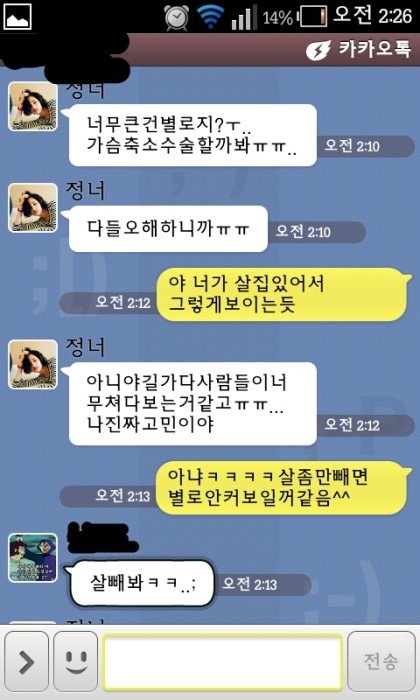
Task: Tap the 나진짜고민이야 message bubble
Action: point(191,404)
